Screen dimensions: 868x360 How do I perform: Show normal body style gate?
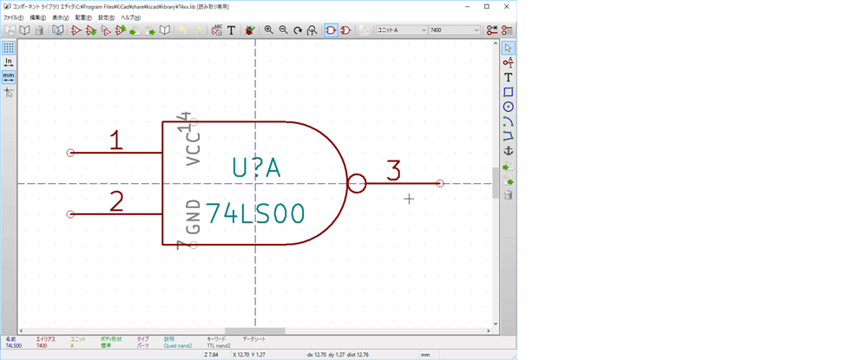coord(331,29)
